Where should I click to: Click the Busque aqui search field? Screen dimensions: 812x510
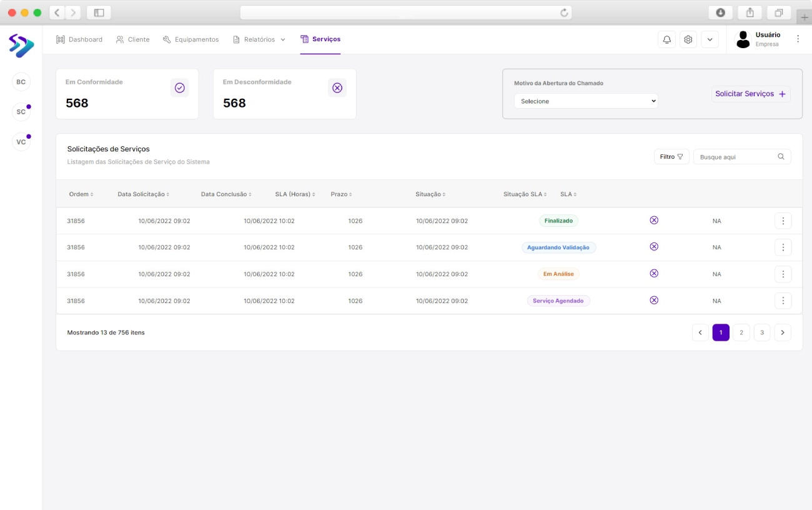tap(736, 157)
